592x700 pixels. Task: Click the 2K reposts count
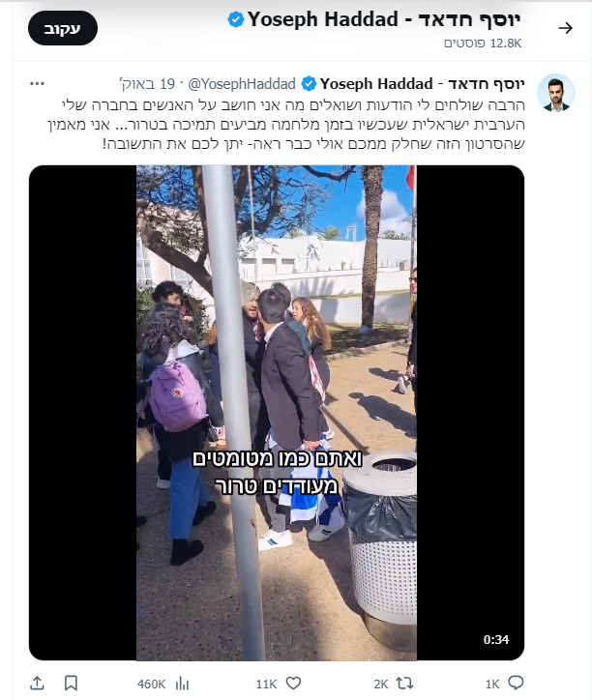pyautogui.click(x=381, y=684)
